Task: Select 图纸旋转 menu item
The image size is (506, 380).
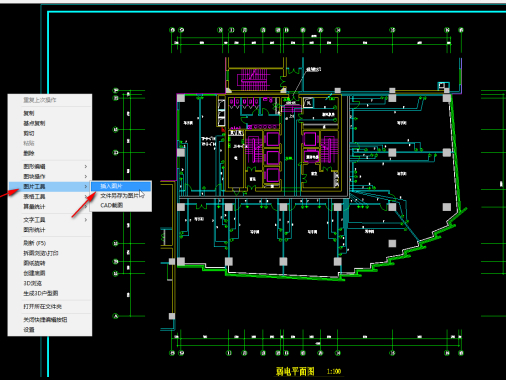Action: 50,263
